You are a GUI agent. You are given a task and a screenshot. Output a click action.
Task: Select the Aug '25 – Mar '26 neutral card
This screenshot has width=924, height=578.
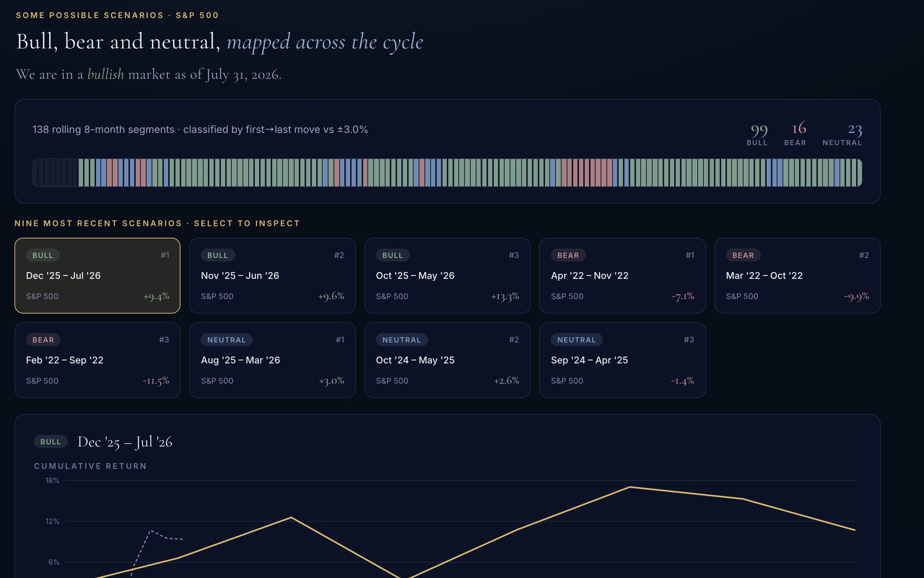272,360
